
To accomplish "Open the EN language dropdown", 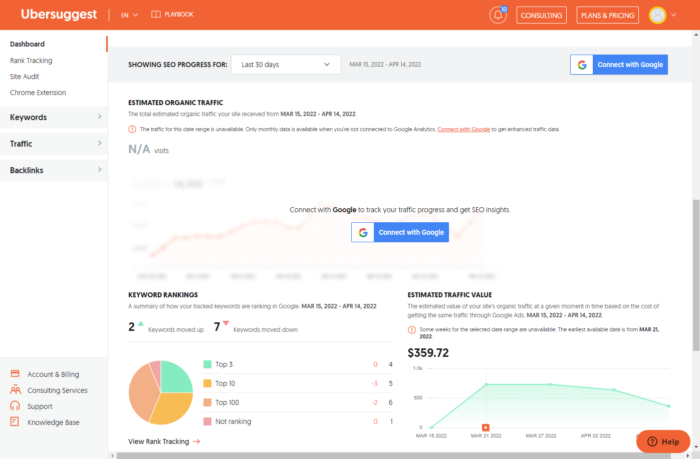I will [x=129, y=15].
